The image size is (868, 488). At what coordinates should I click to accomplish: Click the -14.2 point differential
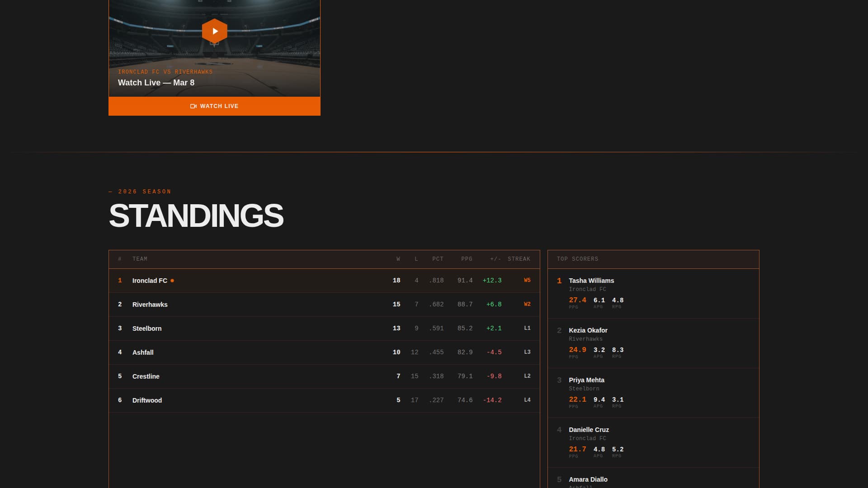[492, 400]
